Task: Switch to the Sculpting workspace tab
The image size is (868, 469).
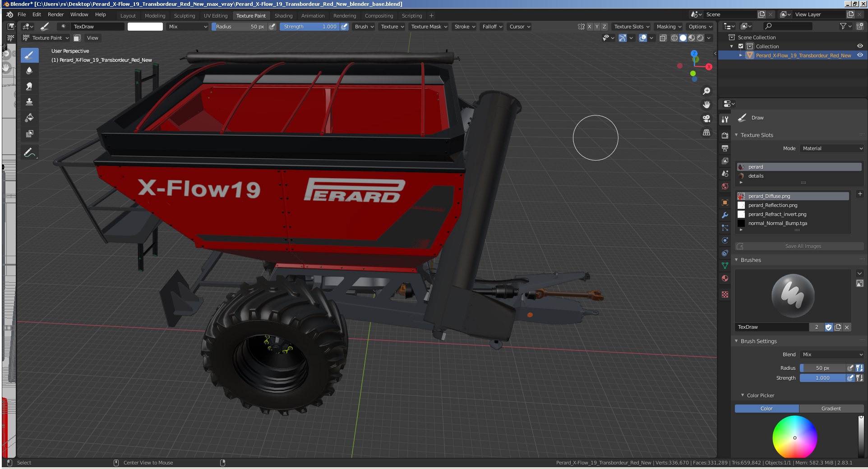Action: click(185, 16)
